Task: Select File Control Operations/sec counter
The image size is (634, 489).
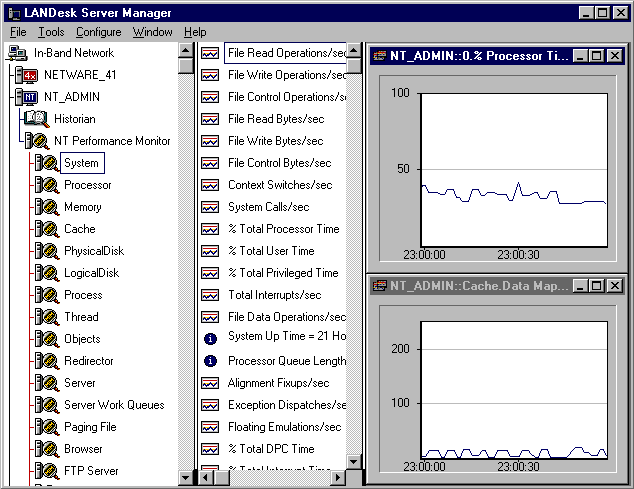Action: coord(287,97)
